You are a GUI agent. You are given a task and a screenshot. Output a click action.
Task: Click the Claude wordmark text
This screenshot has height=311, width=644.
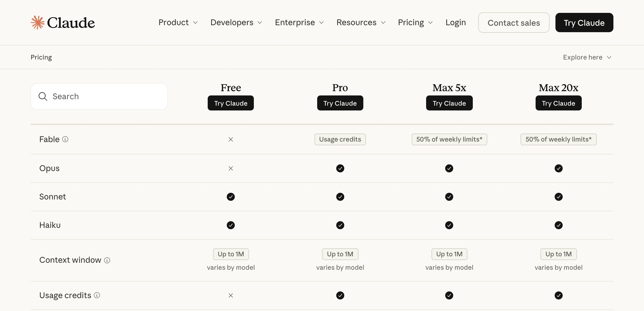pos(71,23)
